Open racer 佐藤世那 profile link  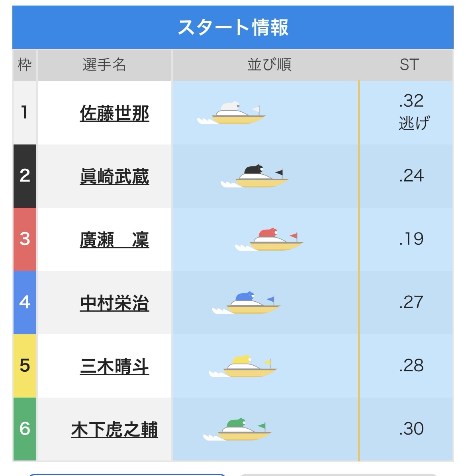pos(114,113)
